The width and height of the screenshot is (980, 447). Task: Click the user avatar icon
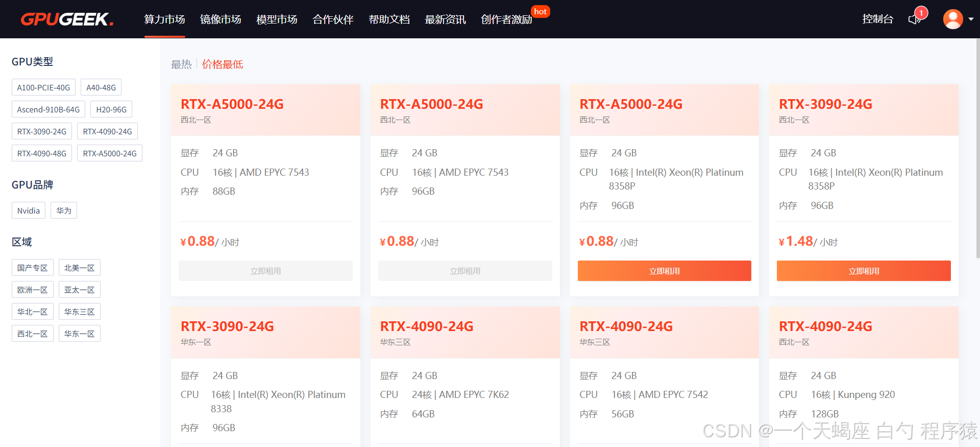[953, 19]
